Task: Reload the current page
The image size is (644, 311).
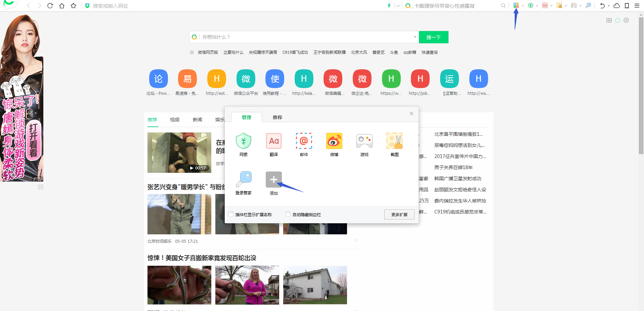Action: (50, 6)
